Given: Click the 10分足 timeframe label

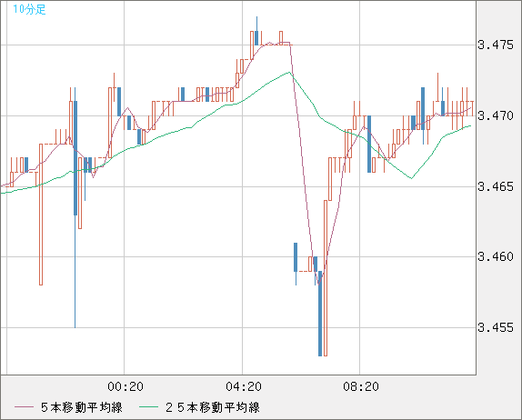Looking at the screenshot, I should [29, 9].
